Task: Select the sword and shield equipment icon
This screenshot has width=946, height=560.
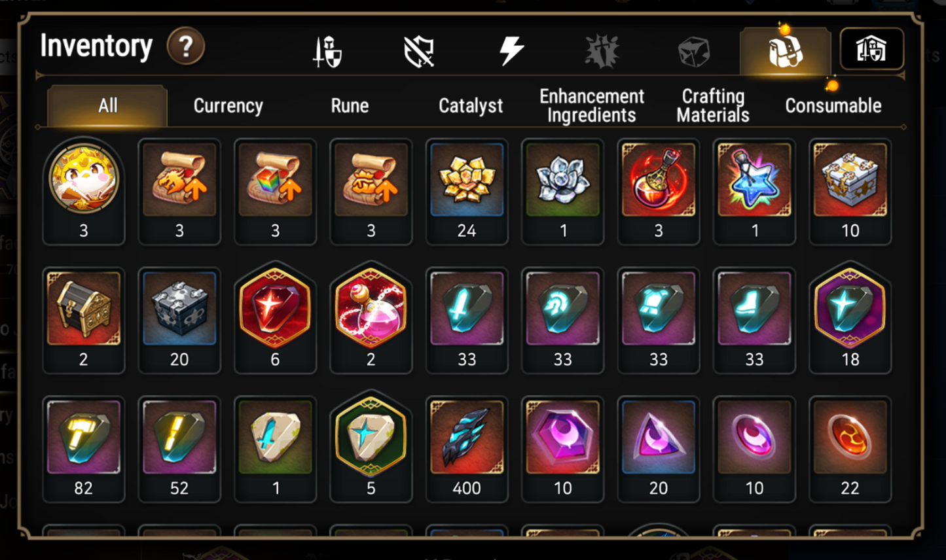Action: pos(327,52)
